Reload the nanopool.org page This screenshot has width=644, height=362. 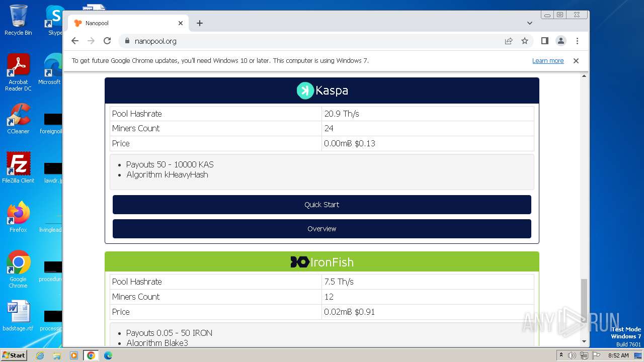click(107, 41)
